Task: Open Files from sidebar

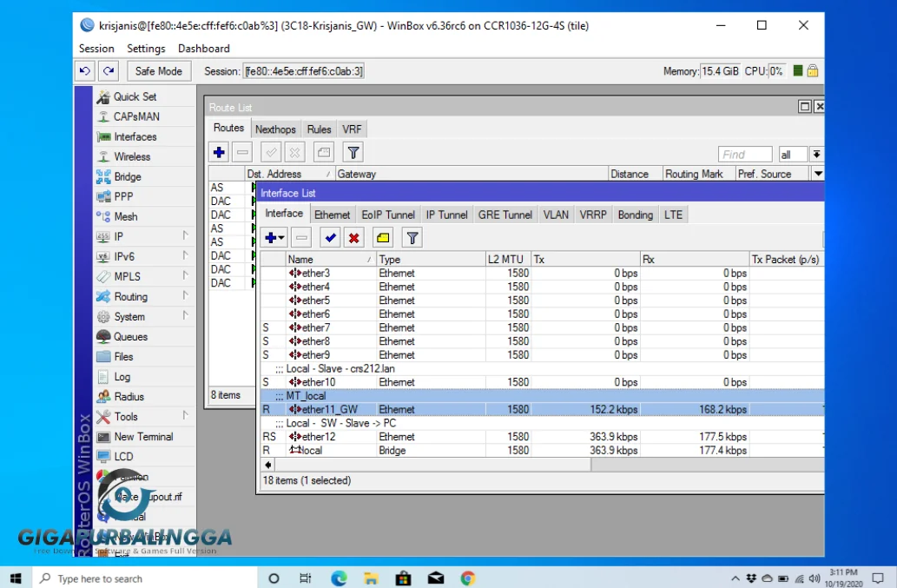Action: coord(123,357)
